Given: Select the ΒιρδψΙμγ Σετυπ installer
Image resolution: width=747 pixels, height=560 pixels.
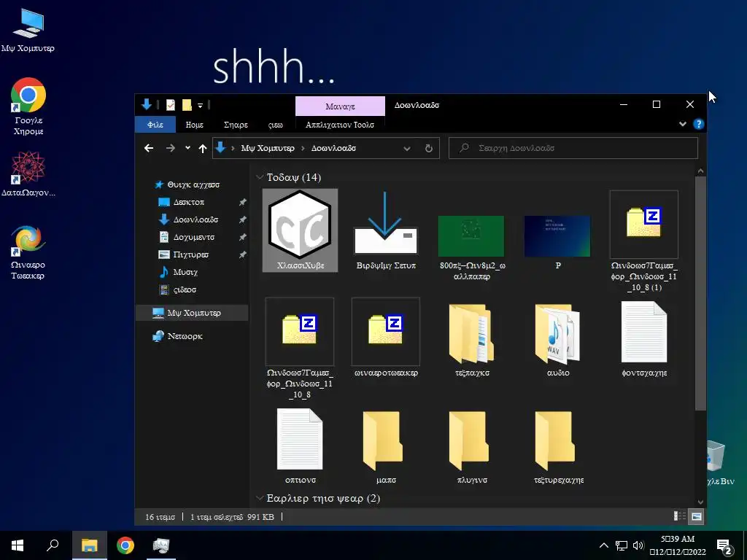Looking at the screenshot, I should click(x=386, y=230).
